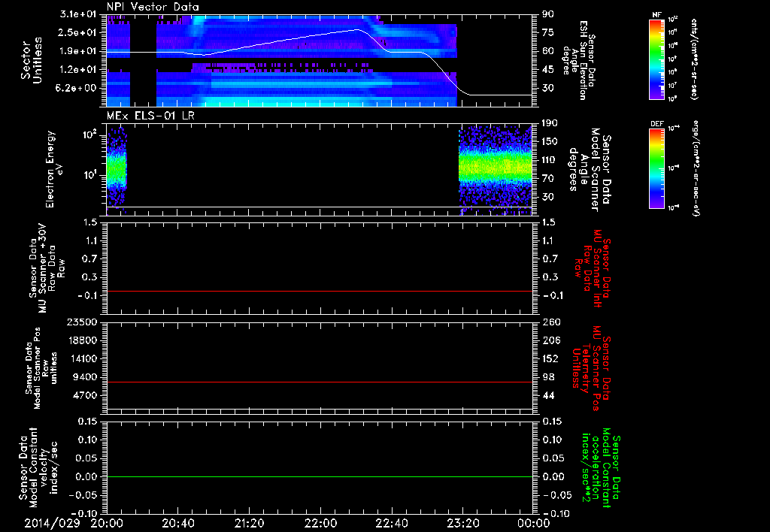Click the white sun elevation curve peak
The image size is (770, 532).
[x=357, y=29]
